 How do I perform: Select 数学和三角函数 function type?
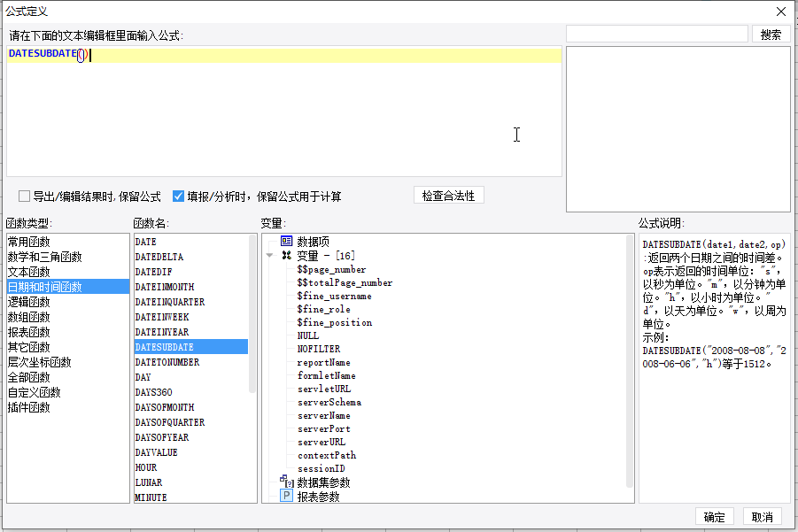coord(67,257)
